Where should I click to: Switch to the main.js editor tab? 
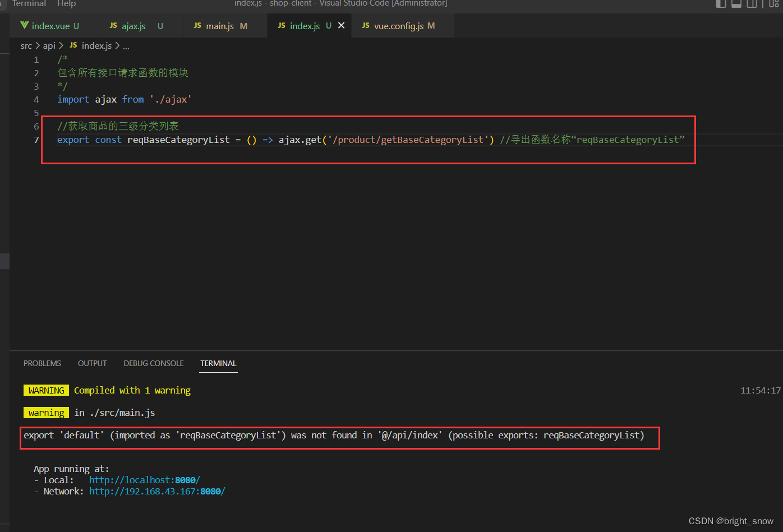(225, 26)
